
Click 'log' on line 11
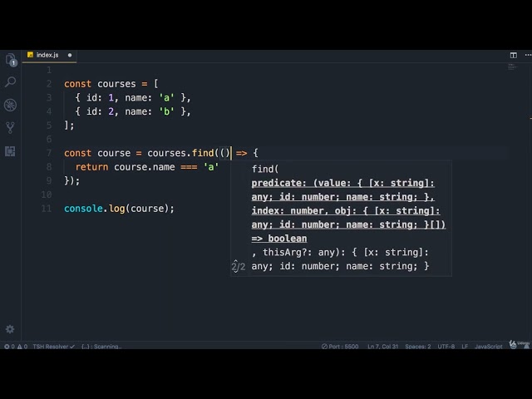[x=117, y=209]
